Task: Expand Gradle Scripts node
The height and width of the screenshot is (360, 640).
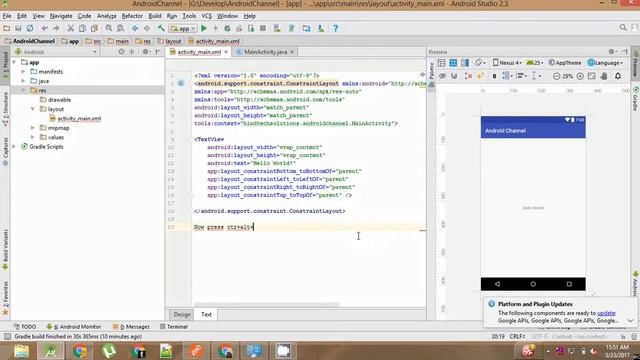Action: coord(14,147)
